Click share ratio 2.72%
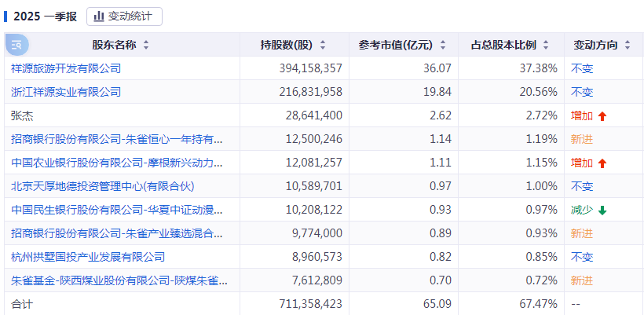Image resolution: width=644 pixels, height=315 pixels. 543,115
